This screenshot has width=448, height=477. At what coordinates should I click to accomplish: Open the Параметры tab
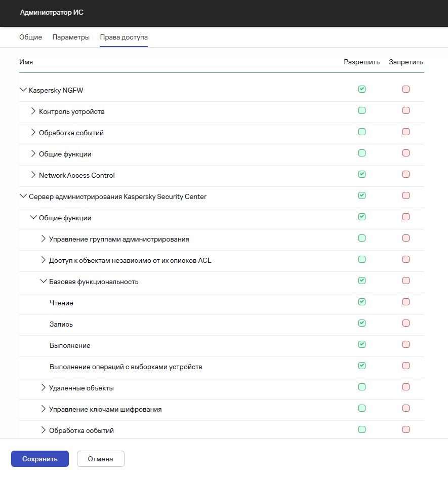pyautogui.click(x=71, y=37)
